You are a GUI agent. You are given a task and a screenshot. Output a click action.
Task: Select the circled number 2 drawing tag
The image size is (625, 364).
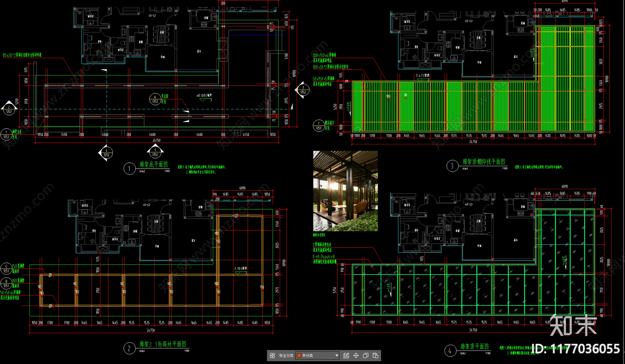[x=129, y=348]
